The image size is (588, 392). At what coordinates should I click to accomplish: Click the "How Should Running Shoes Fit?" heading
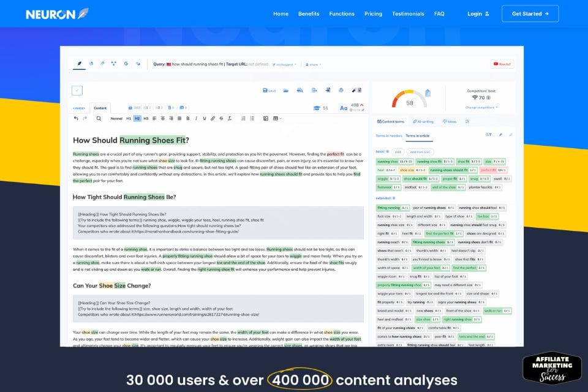[131, 140]
